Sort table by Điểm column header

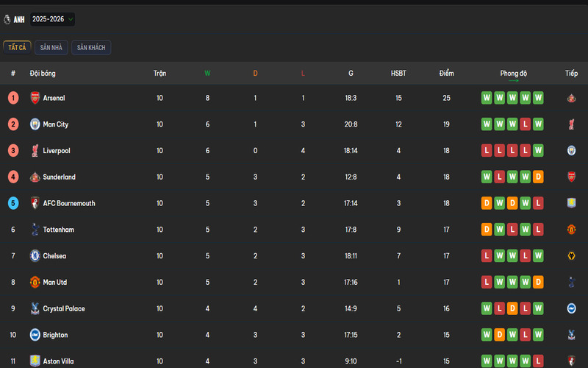tap(446, 74)
